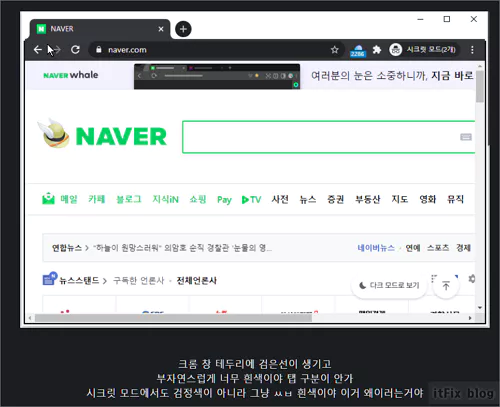Toggle 다크 모드로 보기 dark mode
The height and width of the screenshot is (407, 500).
[x=389, y=285]
